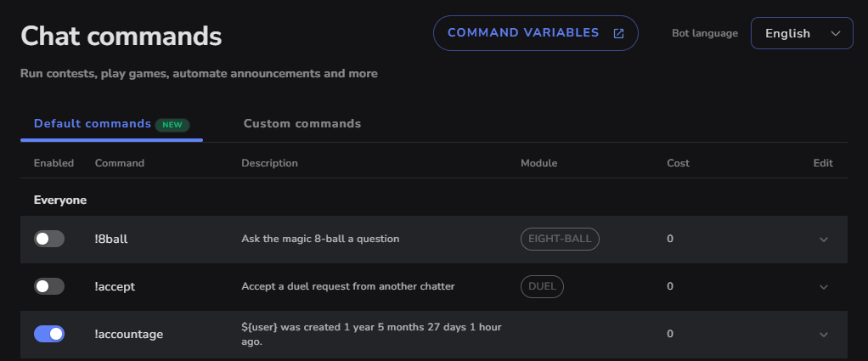Screen dimensions: 868x361
Task: Click the DUEL module tag
Action: pyautogui.click(x=542, y=286)
